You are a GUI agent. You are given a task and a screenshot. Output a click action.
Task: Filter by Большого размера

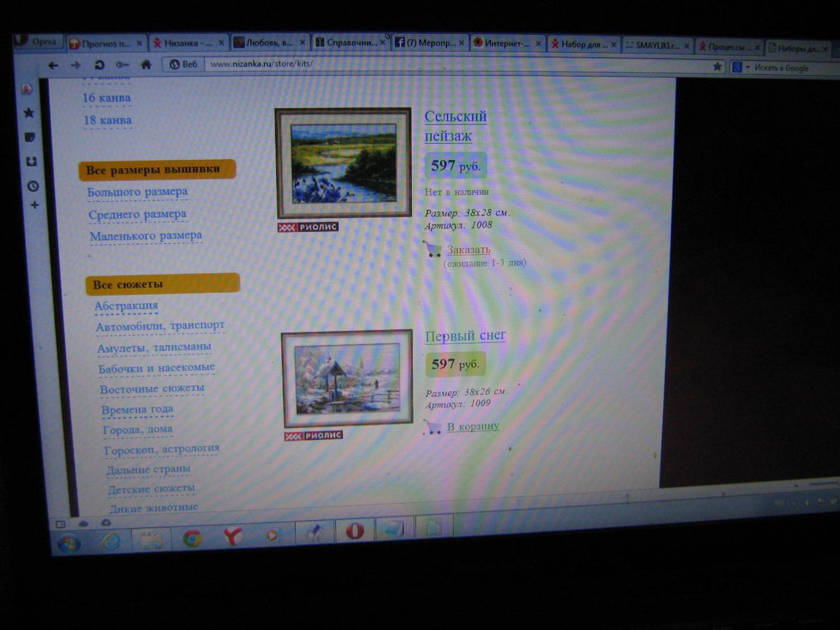137,192
